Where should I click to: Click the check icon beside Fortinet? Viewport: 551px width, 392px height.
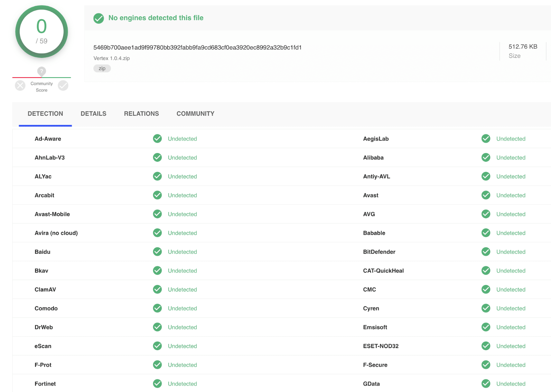(x=157, y=384)
